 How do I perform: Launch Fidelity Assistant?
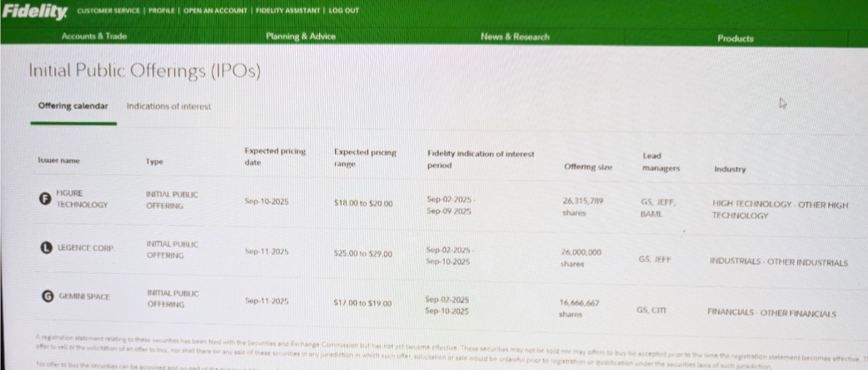(287, 11)
